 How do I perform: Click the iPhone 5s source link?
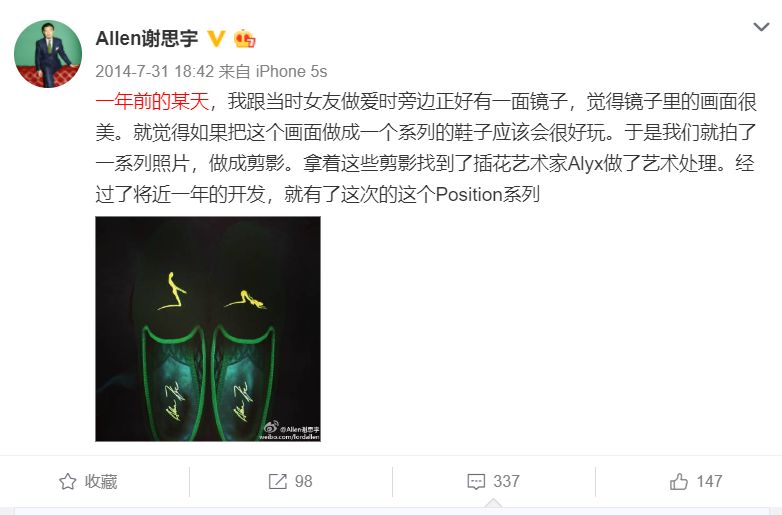291,71
